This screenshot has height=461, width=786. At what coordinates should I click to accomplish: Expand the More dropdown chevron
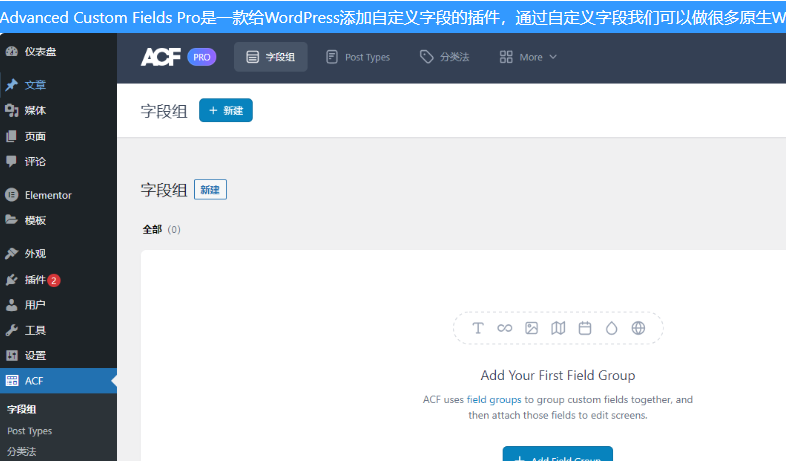point(553,57)
